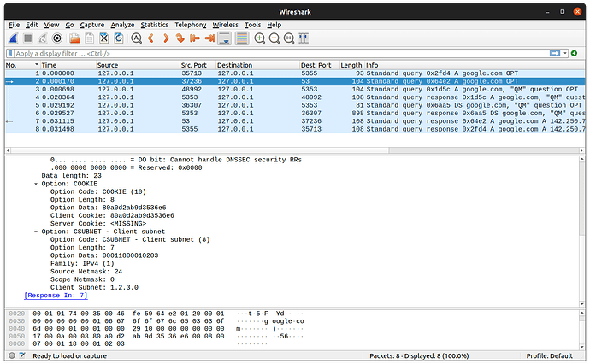
Task: Select packet 3 with query 0x1d5c
Action: [295, 90]
